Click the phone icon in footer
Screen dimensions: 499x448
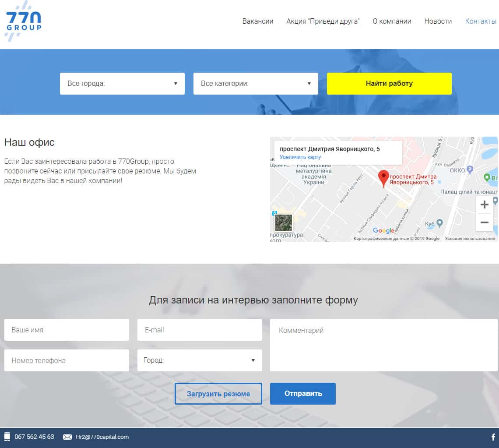click(x=7, y=437)
